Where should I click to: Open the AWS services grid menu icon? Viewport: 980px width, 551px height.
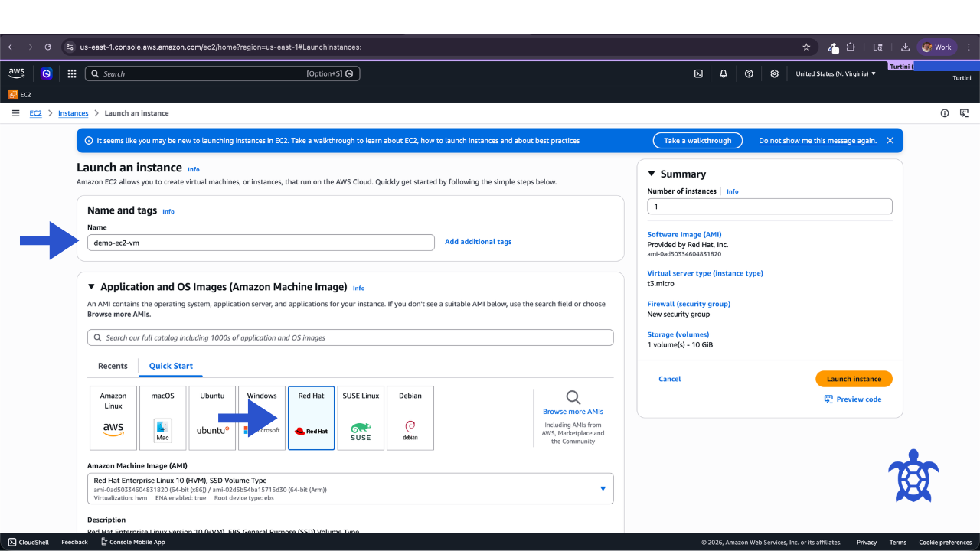[x=72, y=73]
